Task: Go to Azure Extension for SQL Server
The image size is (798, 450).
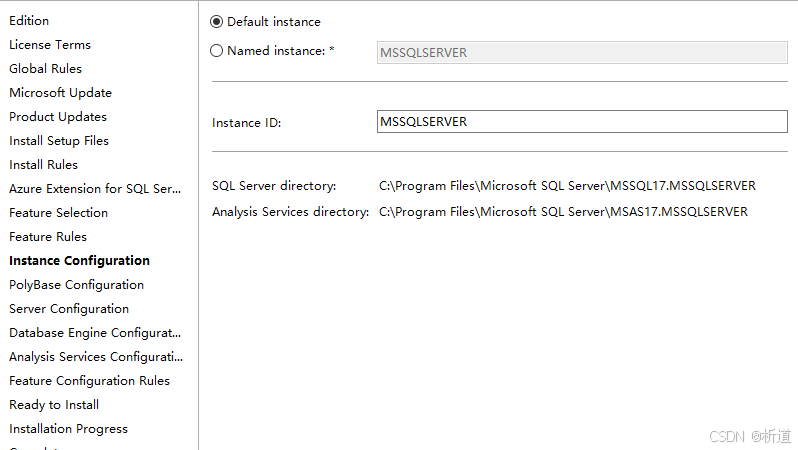Action: click(96, 189)
